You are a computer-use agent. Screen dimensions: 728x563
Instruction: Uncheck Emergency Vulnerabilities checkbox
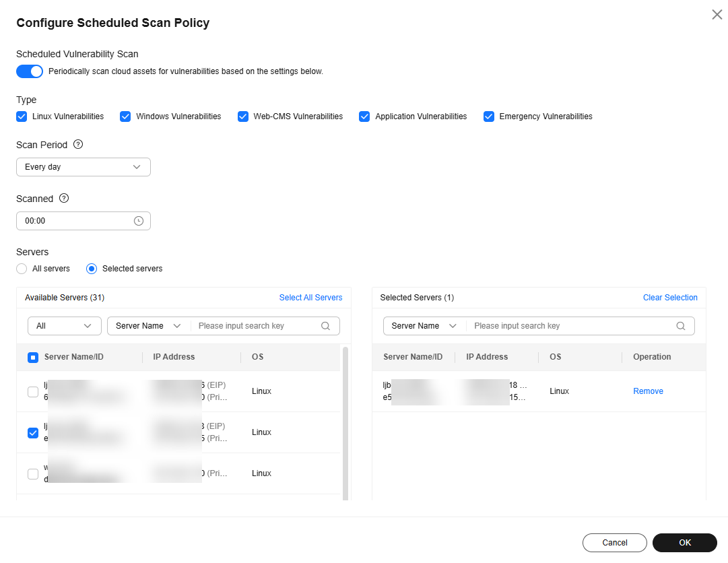(489, 117)
